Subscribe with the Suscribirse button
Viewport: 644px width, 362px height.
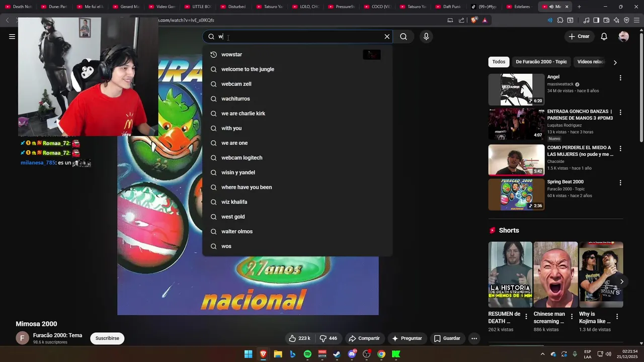107,338
